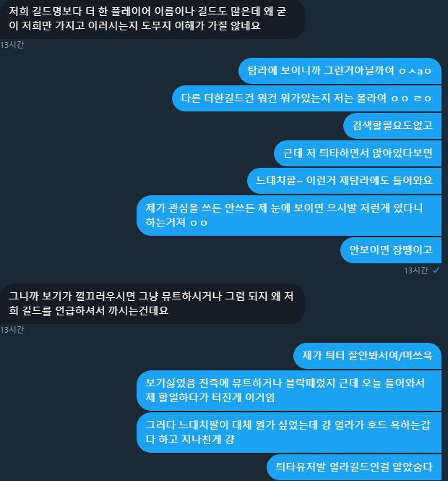Click the blue bubble '검색할필요도없고'
The width and height of the screenshot is (448, 481).
point(392,125)
